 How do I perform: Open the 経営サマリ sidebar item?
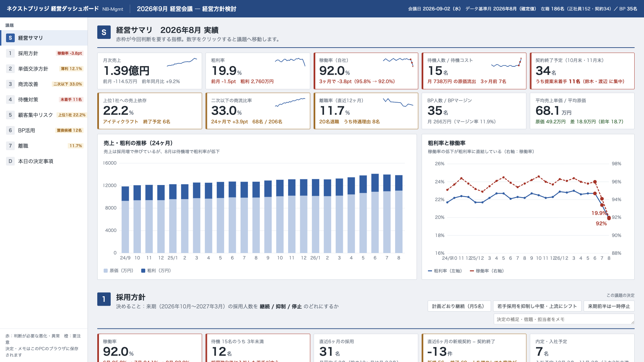44,38
